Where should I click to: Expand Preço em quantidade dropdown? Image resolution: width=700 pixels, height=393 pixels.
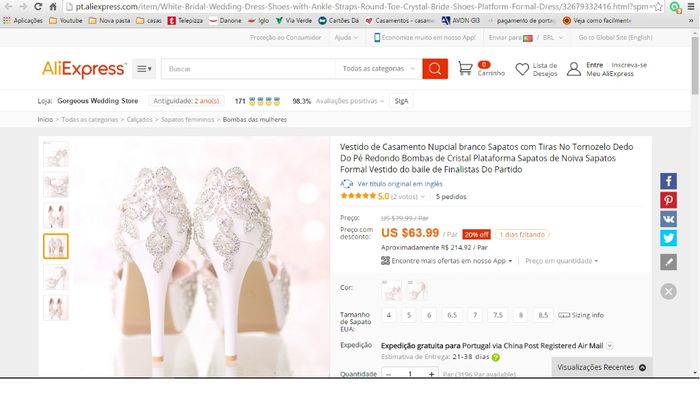pyautogui.click(x=562, y=261)
